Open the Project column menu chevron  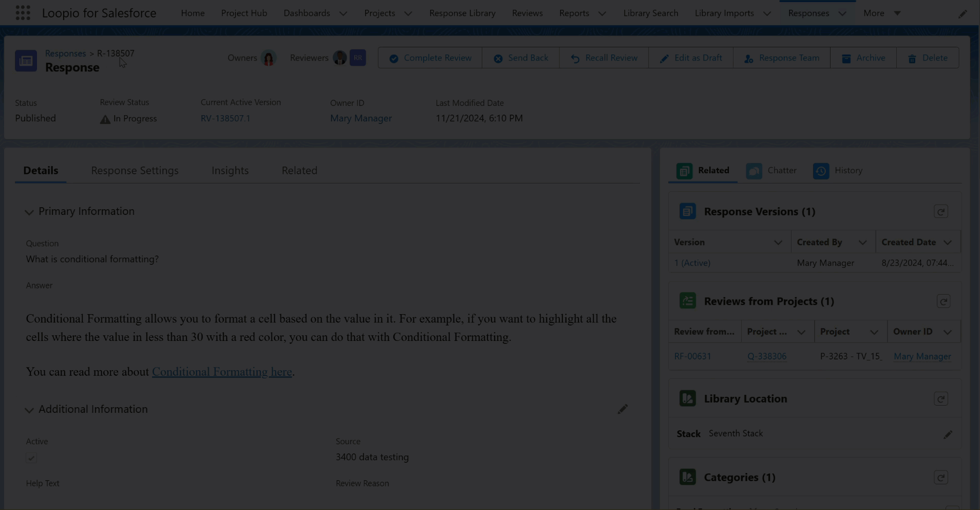tap(874, 332)
